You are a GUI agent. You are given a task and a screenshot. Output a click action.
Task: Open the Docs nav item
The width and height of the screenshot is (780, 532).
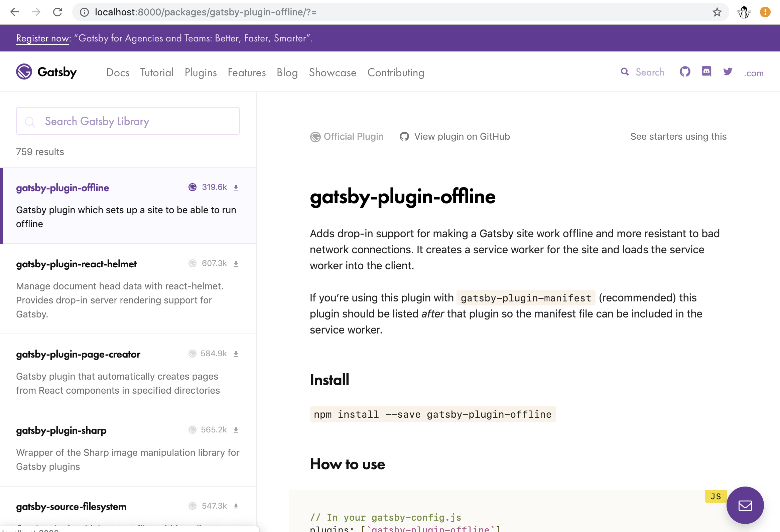[118, 73]
